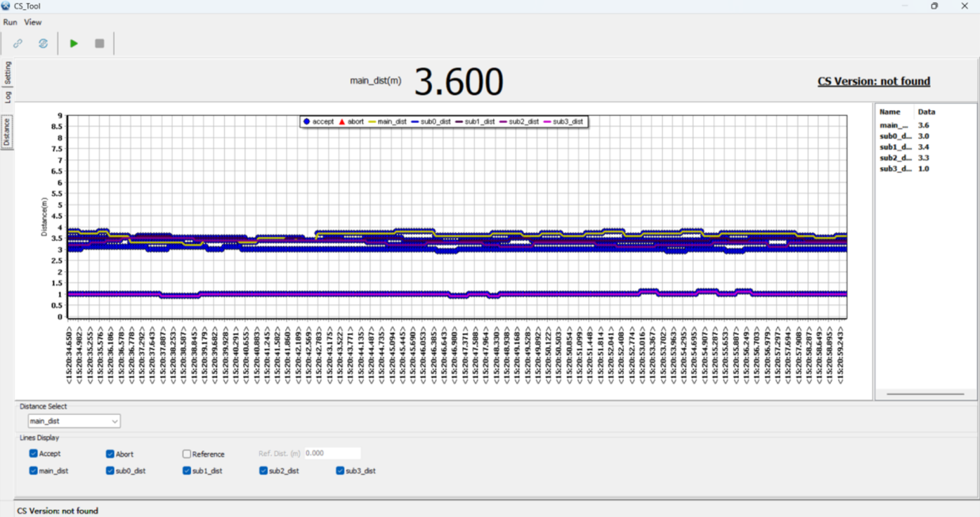Hide the main_dist line via its checkbox
The width and height of the screenshot is (980, 517).
32,471
